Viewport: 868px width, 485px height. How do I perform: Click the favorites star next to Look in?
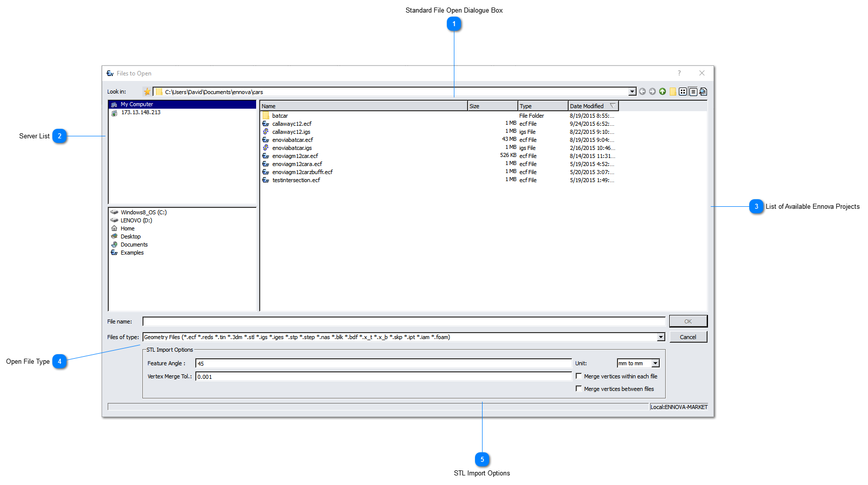click(x=147, y=92)
